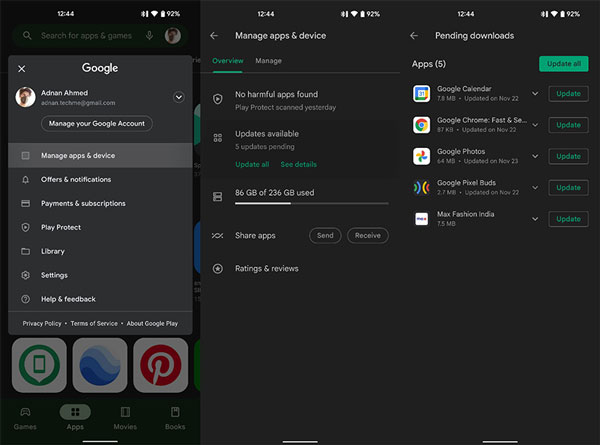Tap the updates available grid icon
The image size is (600, 445).
218,138
